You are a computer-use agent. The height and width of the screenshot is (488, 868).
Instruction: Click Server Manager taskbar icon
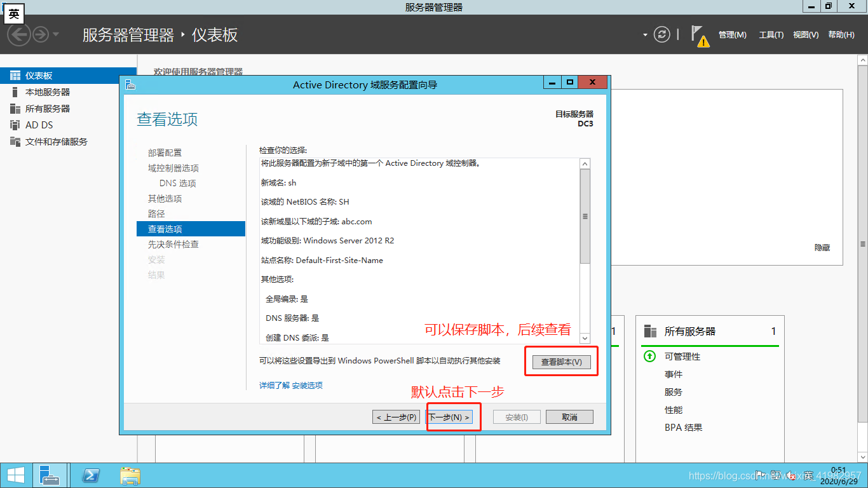pos(49,475)
